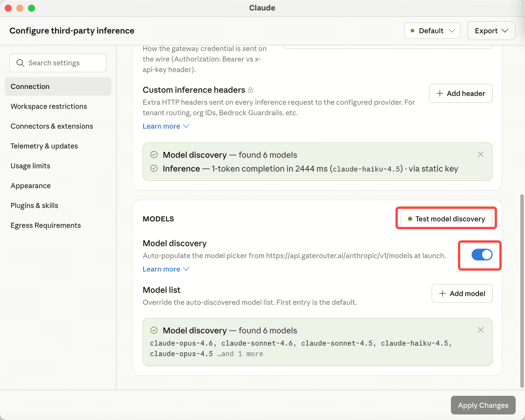Click the search magnifier icon in settings
525x420 pixels.
point(20,63)
